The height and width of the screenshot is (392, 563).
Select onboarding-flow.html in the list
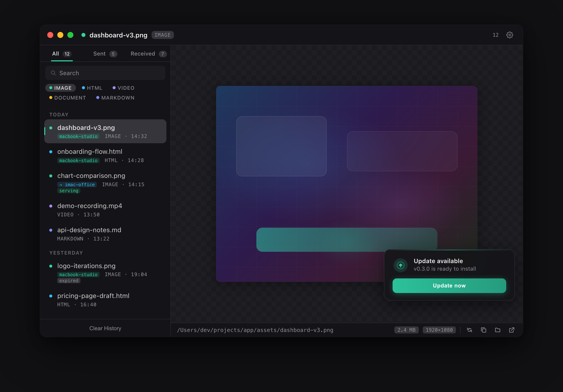pos(105,156)
